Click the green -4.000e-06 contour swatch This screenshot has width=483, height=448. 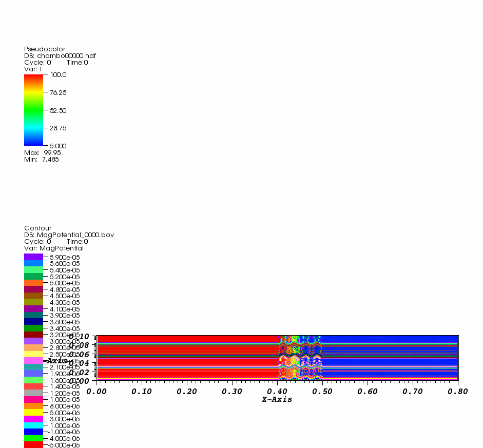tap(33, 438)
